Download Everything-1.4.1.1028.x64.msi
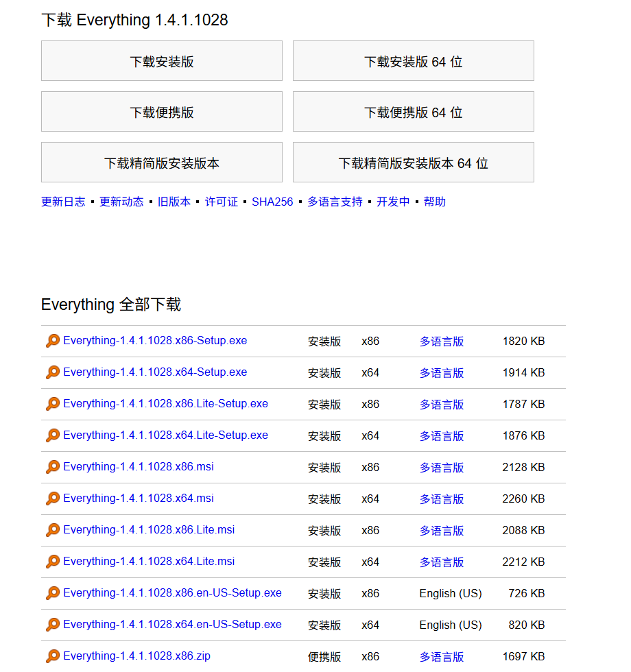Screen dimensions: 631x672 pos(139,499)
